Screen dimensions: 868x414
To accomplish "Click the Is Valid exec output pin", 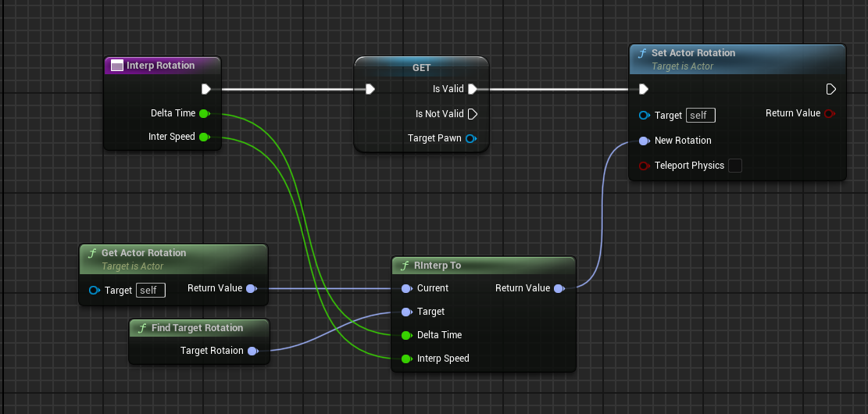I will tap(472, 89).
